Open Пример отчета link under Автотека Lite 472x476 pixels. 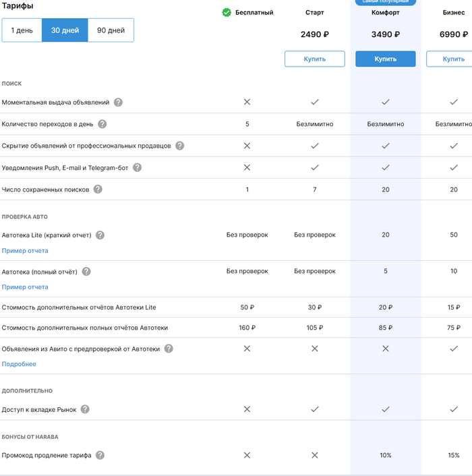(x=25, y=251)
